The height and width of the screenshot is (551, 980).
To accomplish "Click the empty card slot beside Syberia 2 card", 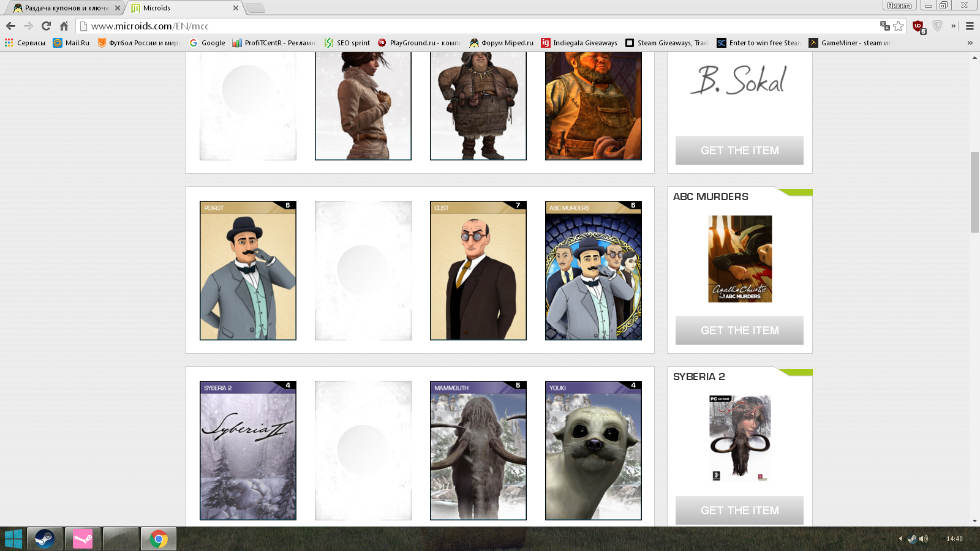I will pos(363,451).
